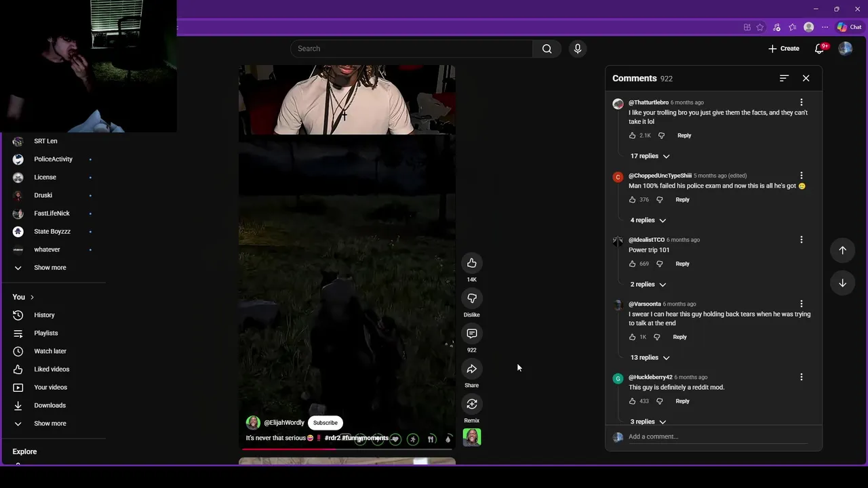
Task: Dislike the current Short
Action: click(472, 298)
